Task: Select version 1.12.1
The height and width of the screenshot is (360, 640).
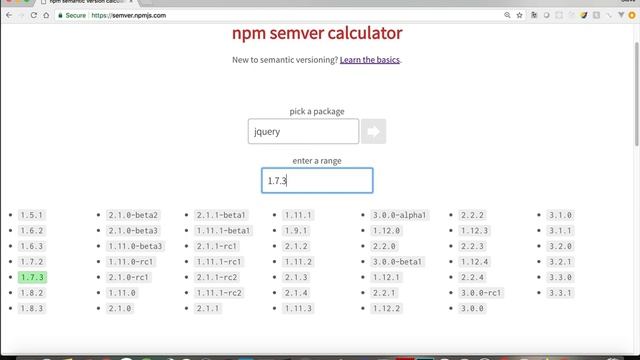Action: [387, 277]
